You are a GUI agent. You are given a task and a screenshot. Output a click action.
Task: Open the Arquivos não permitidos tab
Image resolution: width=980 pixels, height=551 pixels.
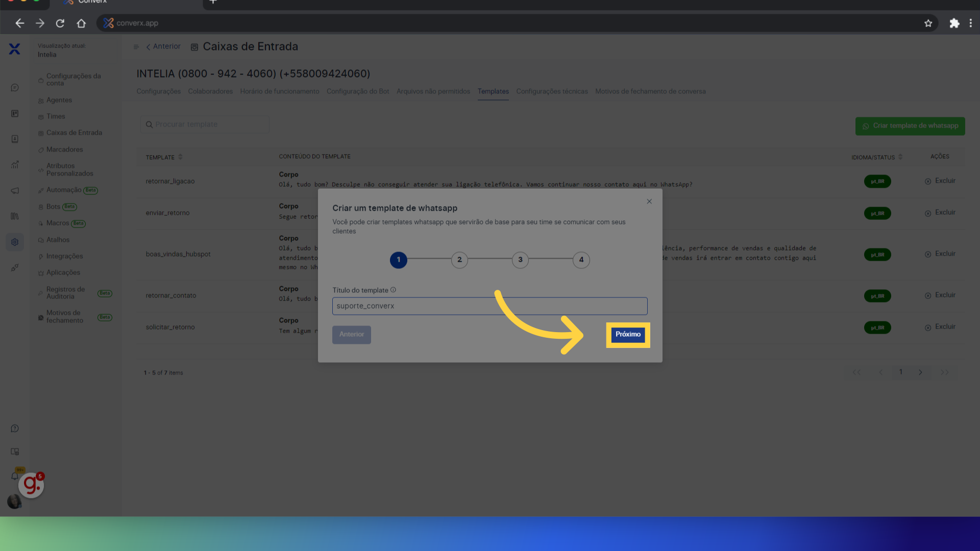coord(433,91)
